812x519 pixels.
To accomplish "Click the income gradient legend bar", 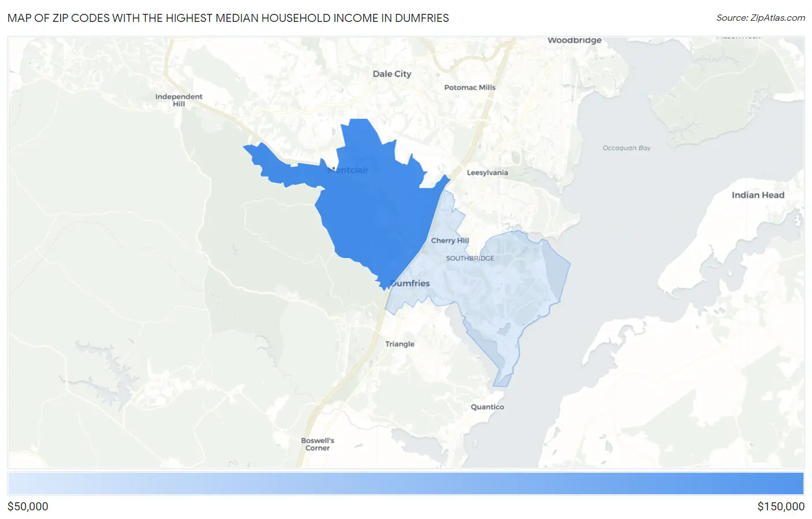I will (406, 484).
